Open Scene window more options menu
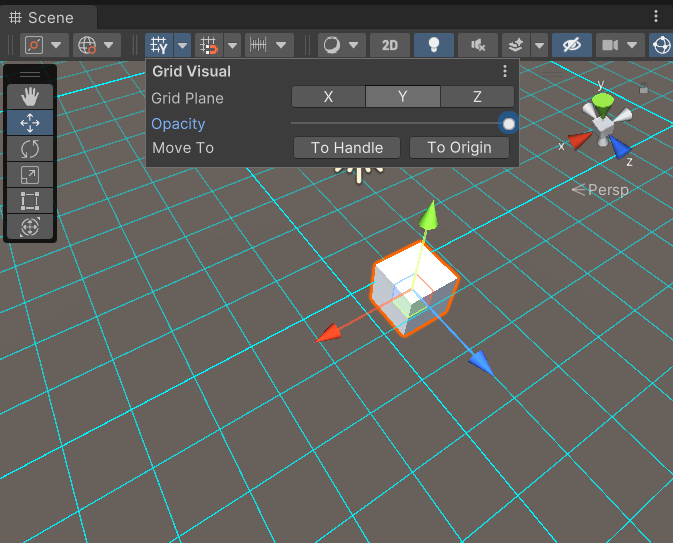This screenshot has width=673, height=543. 656,16
